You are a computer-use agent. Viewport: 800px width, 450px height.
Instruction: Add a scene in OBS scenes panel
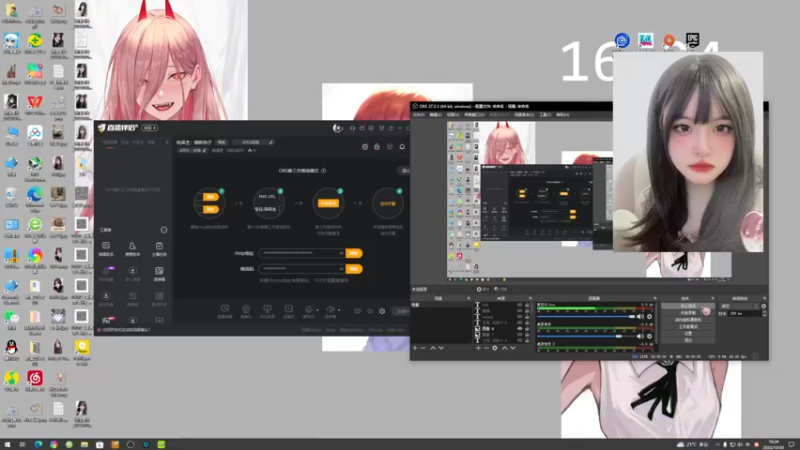[415, 348]
